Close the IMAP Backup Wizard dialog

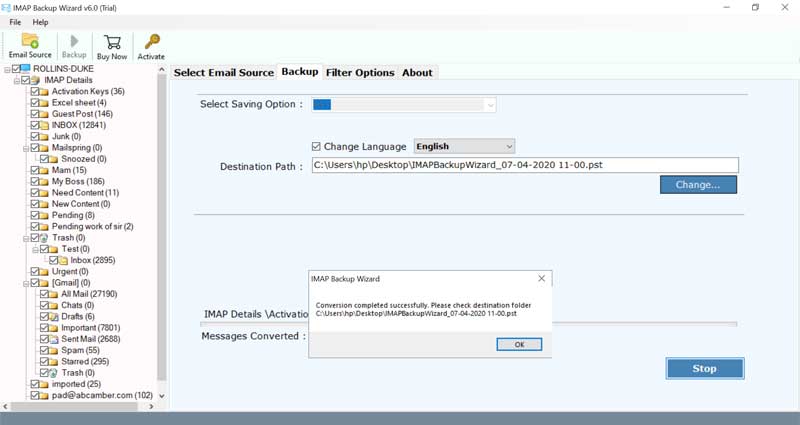coord(541,278)
